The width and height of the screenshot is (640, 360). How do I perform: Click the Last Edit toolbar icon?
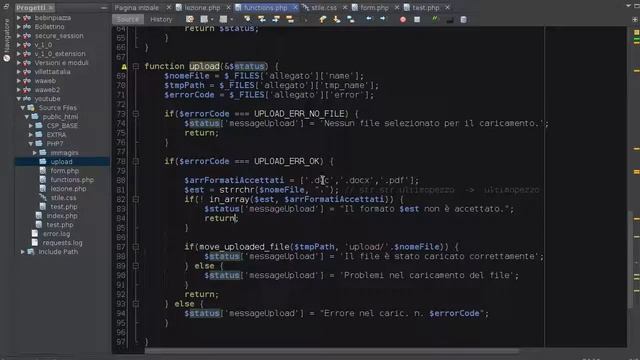[190, 19]
